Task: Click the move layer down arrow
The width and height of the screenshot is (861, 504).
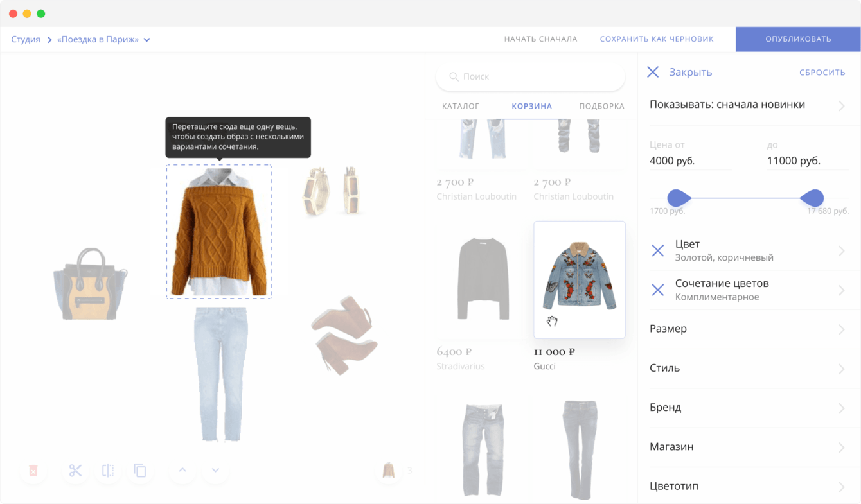Action: coord(215,471)
